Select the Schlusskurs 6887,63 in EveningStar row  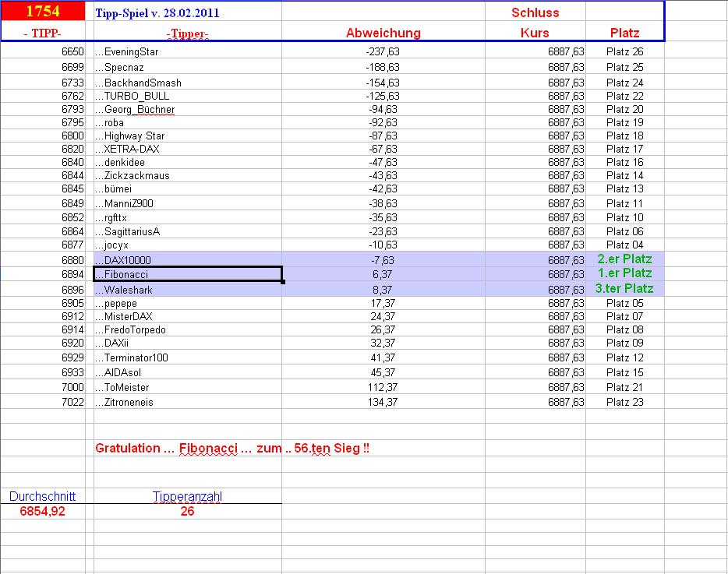click(535, 51)
